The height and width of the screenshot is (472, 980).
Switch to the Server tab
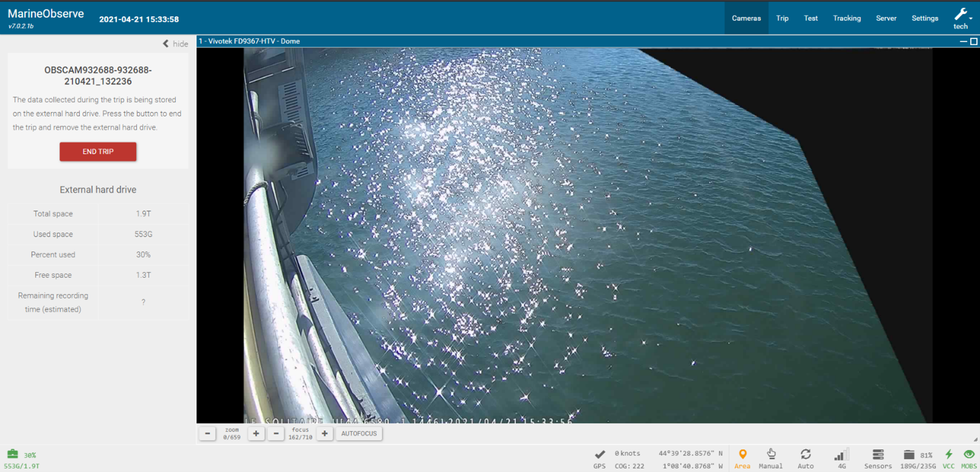(x=886, y=18)
